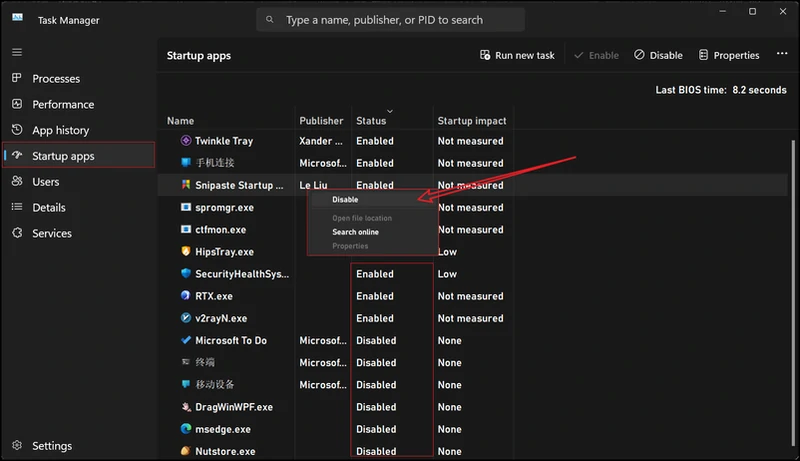Open the Performance page icon
This screenshot has width=800, height=461.
(x=17, y=104)
